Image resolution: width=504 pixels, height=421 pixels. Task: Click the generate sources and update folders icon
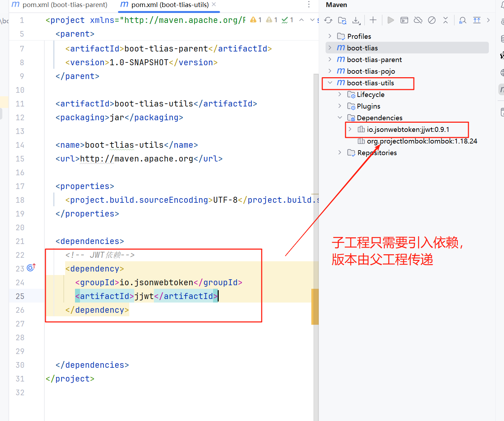pyautogui.click(x=342, y=20)
